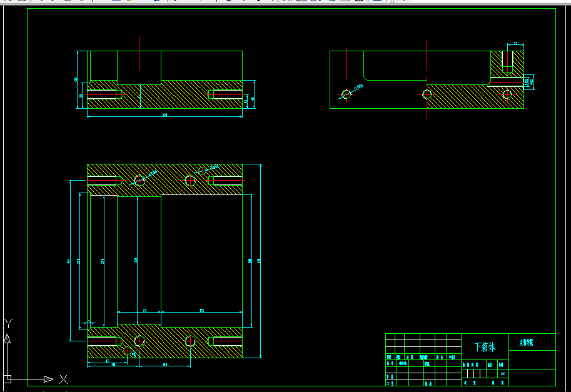Select top-left large bolt hole in plan view

click(139, 180)
